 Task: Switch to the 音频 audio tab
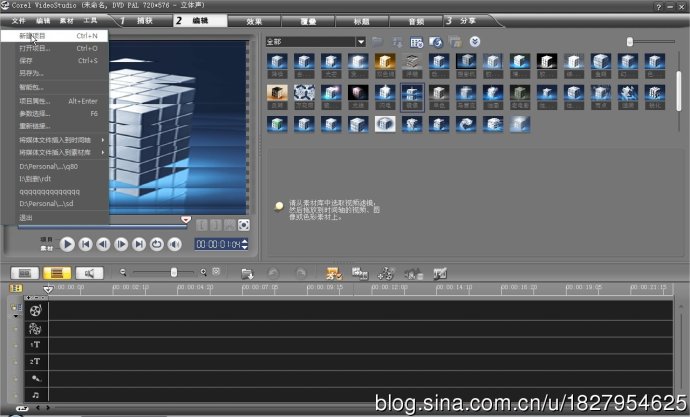(x=416, y=21)
